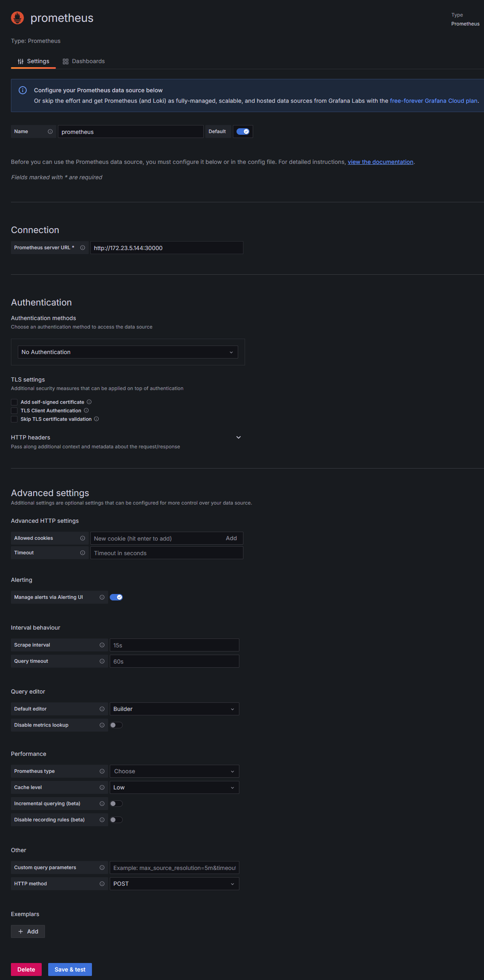Turn on Disable metrics lookup switch
The height and width of the screenshot is (980, 484).
(x=116, y=725)
